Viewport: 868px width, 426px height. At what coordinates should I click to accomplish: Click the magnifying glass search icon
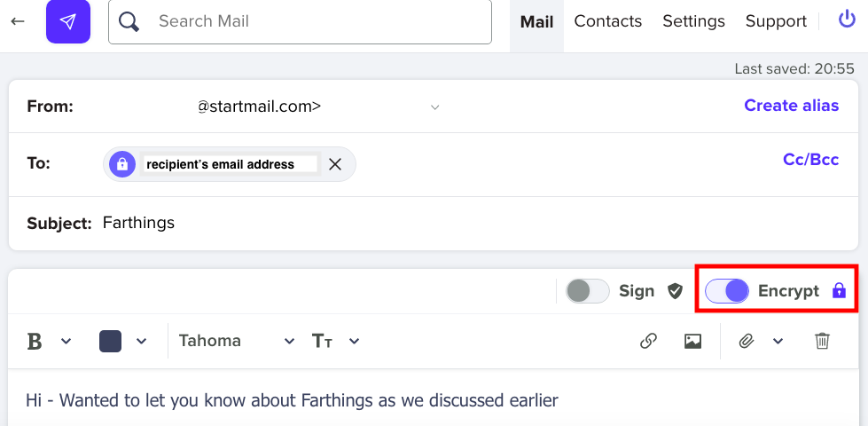[x=129, y=21]
